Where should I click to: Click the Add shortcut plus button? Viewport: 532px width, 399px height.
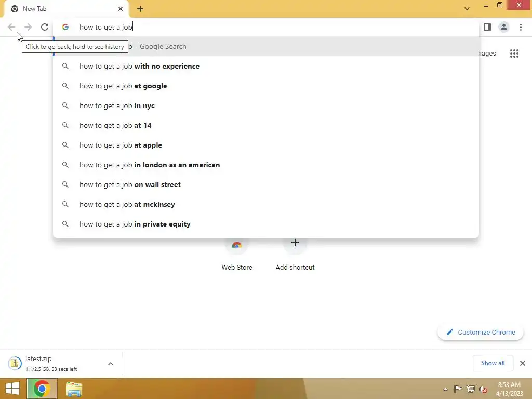pyautogui.click(x=295, y=243)
